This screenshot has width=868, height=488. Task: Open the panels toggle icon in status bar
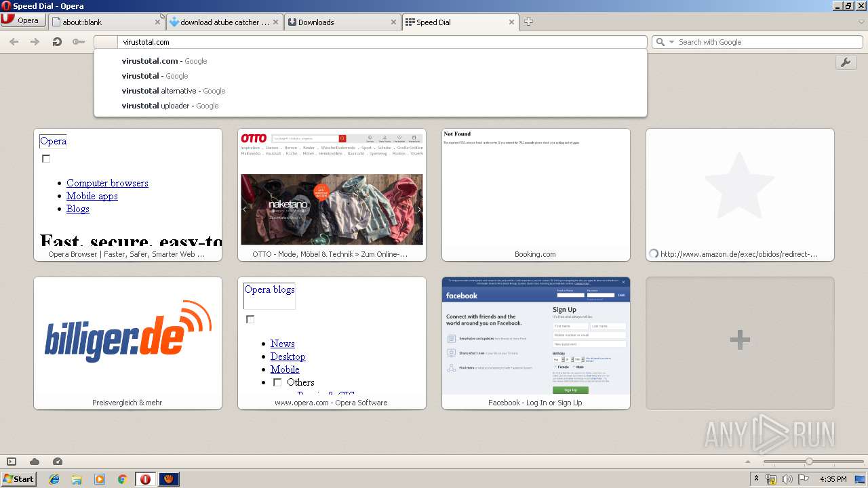[x=12, y=462]
